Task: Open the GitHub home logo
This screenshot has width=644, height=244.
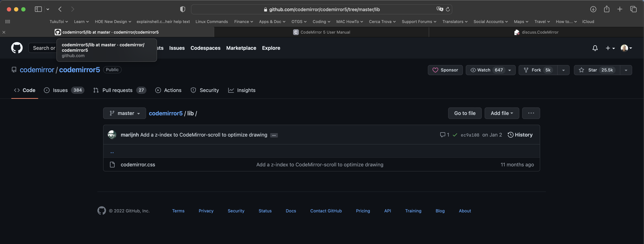Action: [x=17, y=48]
